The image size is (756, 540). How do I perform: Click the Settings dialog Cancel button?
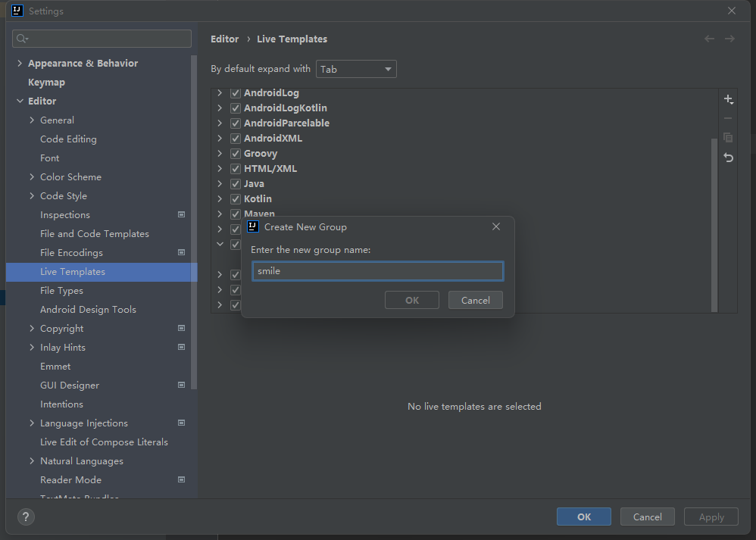pyautogui.click(x=648, y=517)
